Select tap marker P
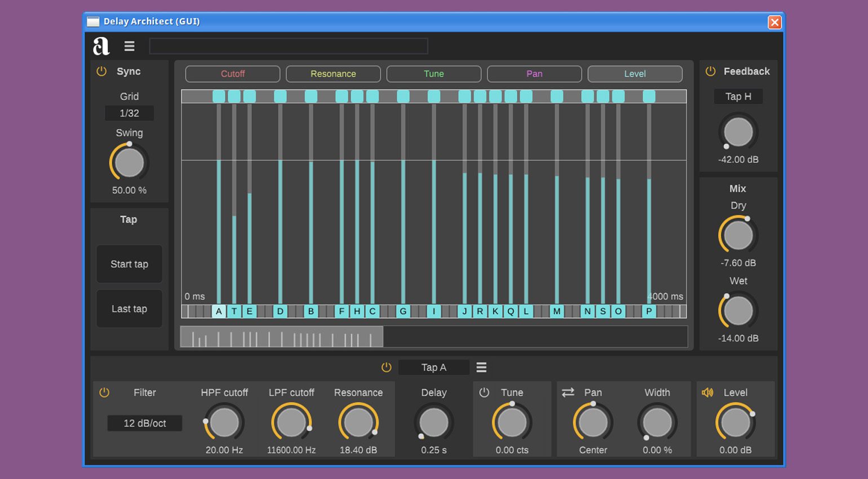This screenshot has height=479, width=868. tap(649, 311)
